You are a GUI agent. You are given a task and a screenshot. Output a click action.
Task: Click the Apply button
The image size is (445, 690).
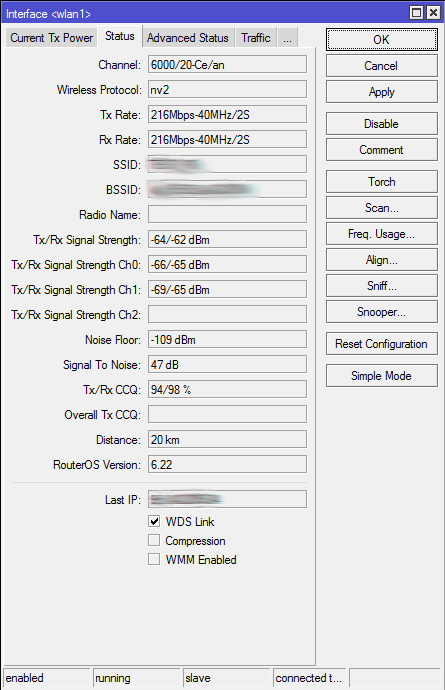tap(382, 92)
